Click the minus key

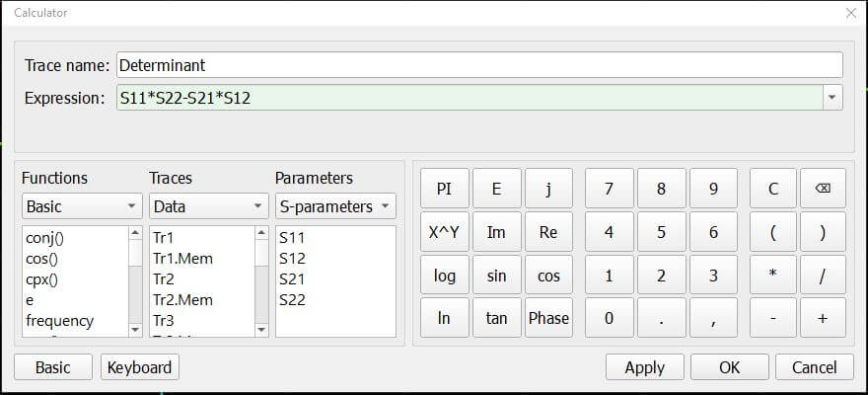pos(773,317)
